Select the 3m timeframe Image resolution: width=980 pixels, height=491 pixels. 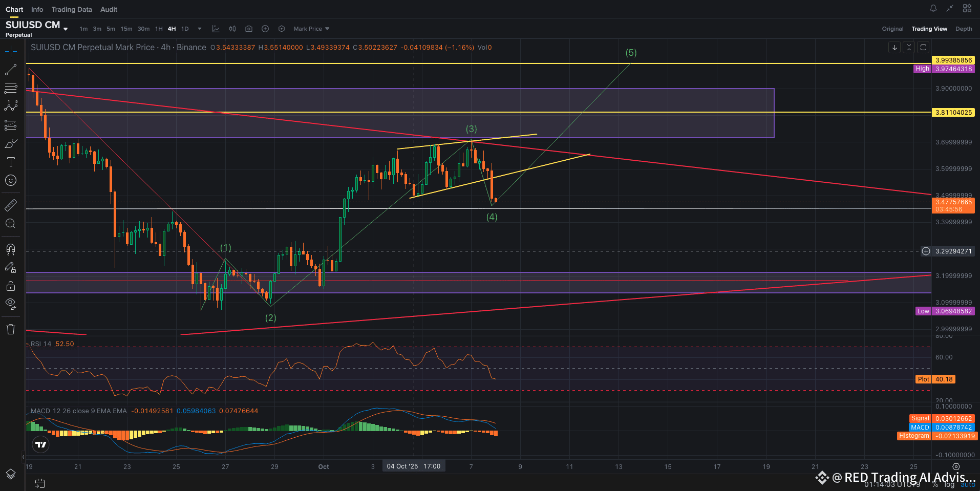[97, 29]
